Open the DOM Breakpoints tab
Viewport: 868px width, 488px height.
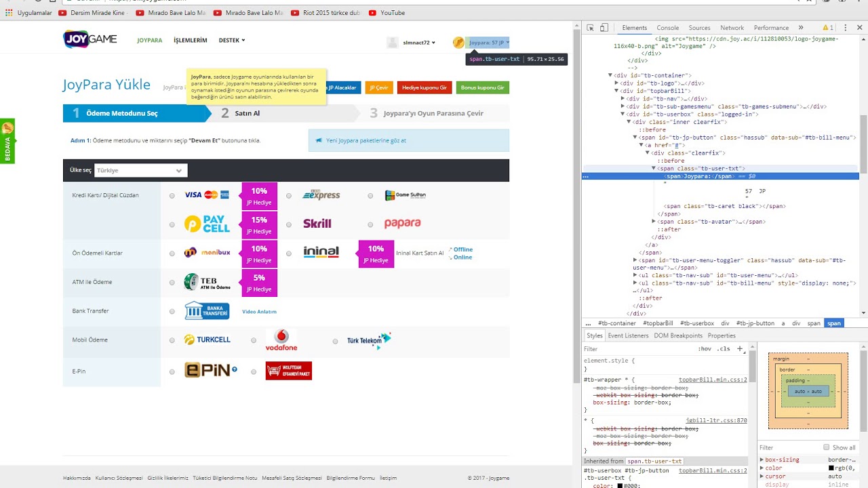[x=678, y=335]
